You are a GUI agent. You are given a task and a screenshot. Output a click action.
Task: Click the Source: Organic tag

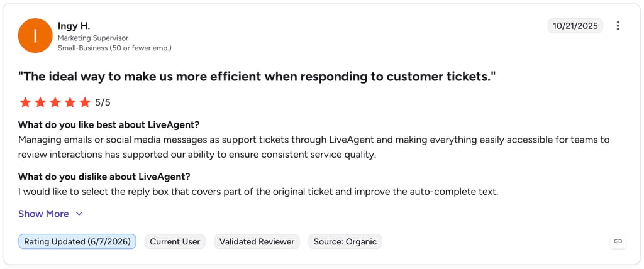coord(345,241)
